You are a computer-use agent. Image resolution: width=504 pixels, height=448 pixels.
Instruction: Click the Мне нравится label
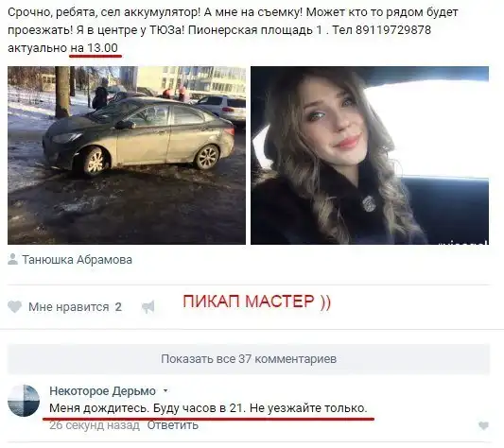[69, 307]
